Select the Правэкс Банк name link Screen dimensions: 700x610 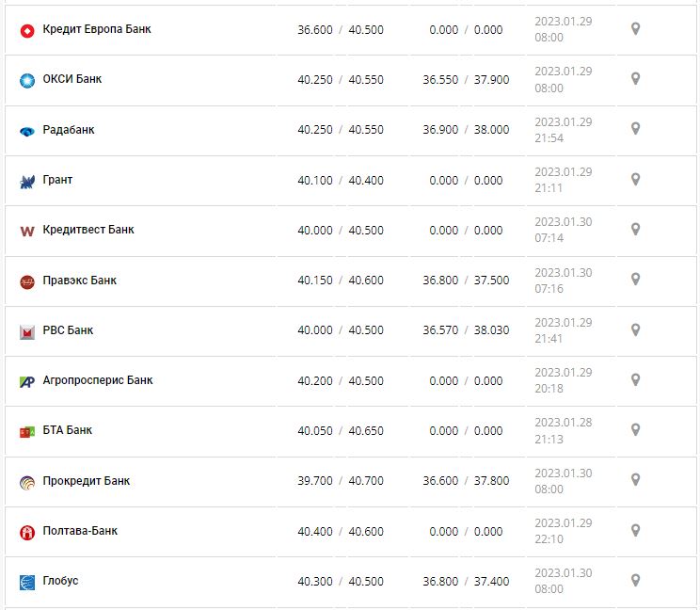80,281
